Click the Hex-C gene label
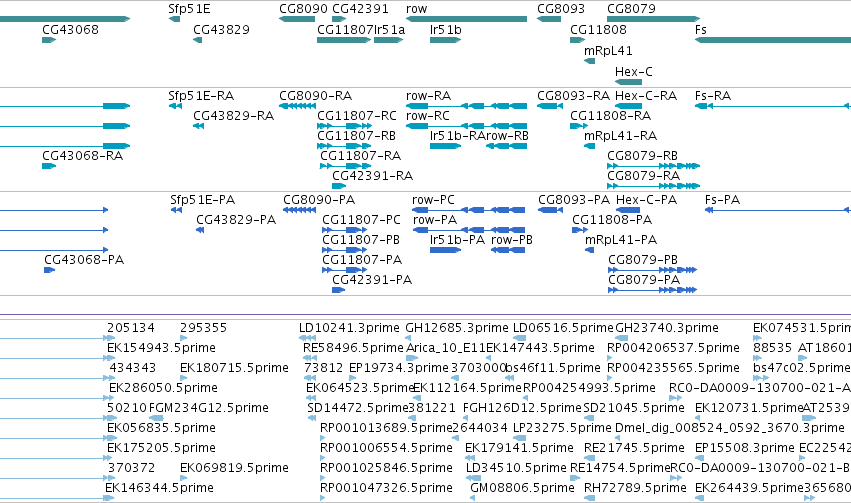This screenshot has height=503, width=851. tap(633, 72)
